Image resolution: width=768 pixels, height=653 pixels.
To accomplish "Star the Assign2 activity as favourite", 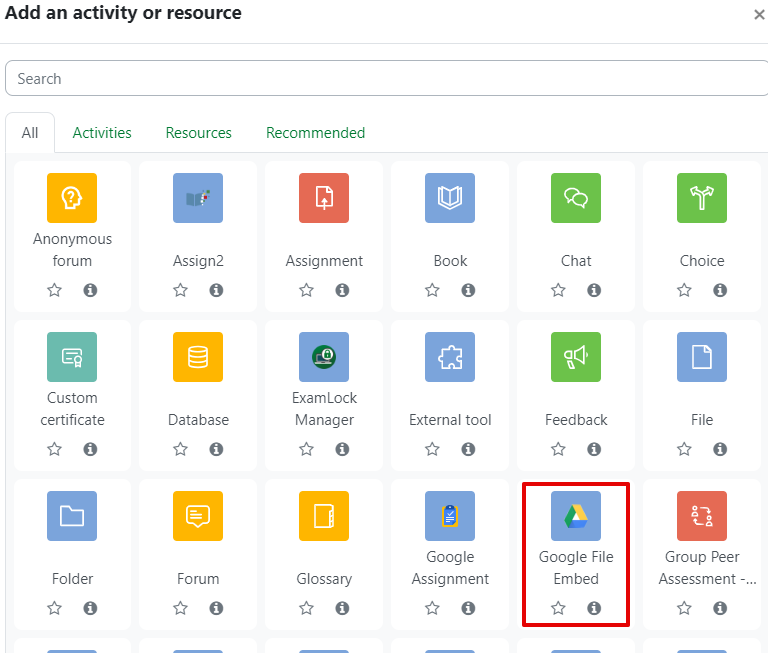I will [181, 290].
